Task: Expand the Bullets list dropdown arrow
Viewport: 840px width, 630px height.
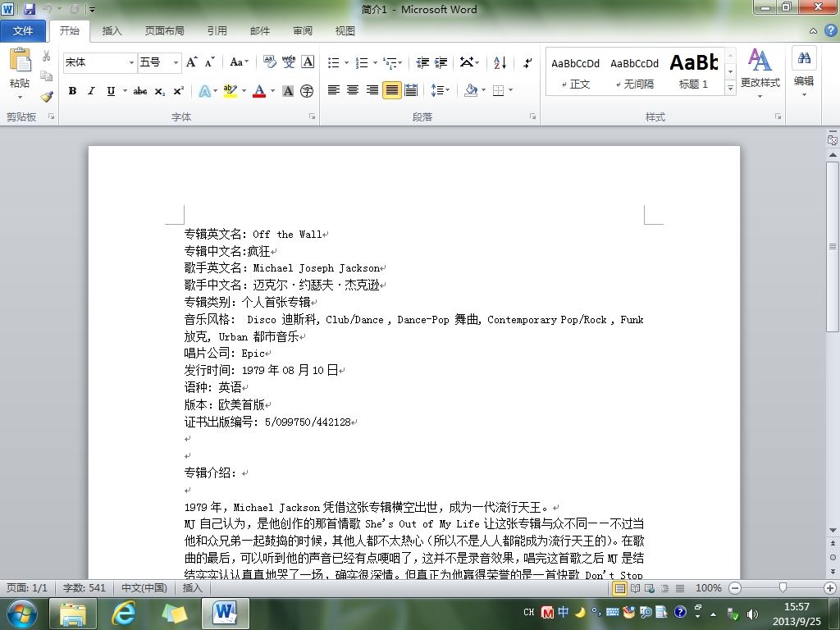Action: click(347, 62)
